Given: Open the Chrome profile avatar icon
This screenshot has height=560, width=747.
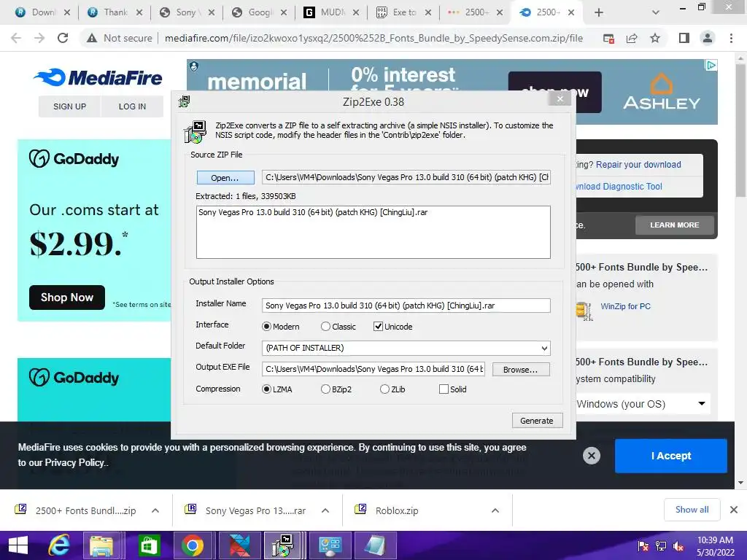Looking at the screenshot, I should click(708, 38).
